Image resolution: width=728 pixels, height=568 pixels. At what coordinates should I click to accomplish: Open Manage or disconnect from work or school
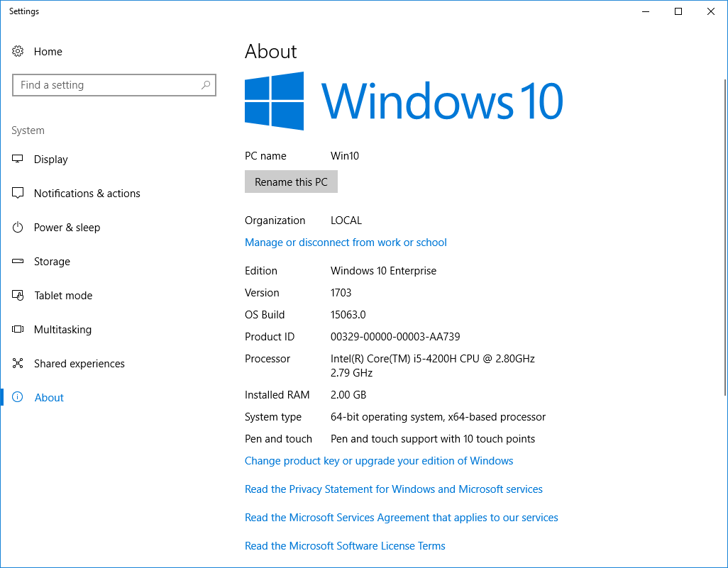[346, 243]
